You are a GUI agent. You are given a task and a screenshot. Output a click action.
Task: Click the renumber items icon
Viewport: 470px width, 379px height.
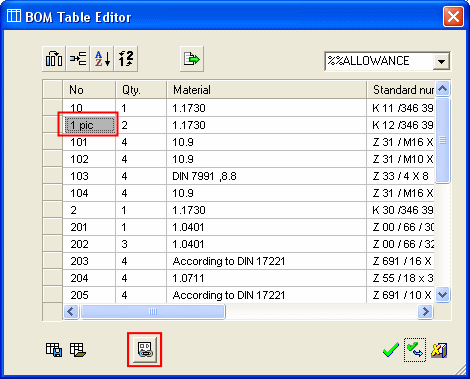126,59
